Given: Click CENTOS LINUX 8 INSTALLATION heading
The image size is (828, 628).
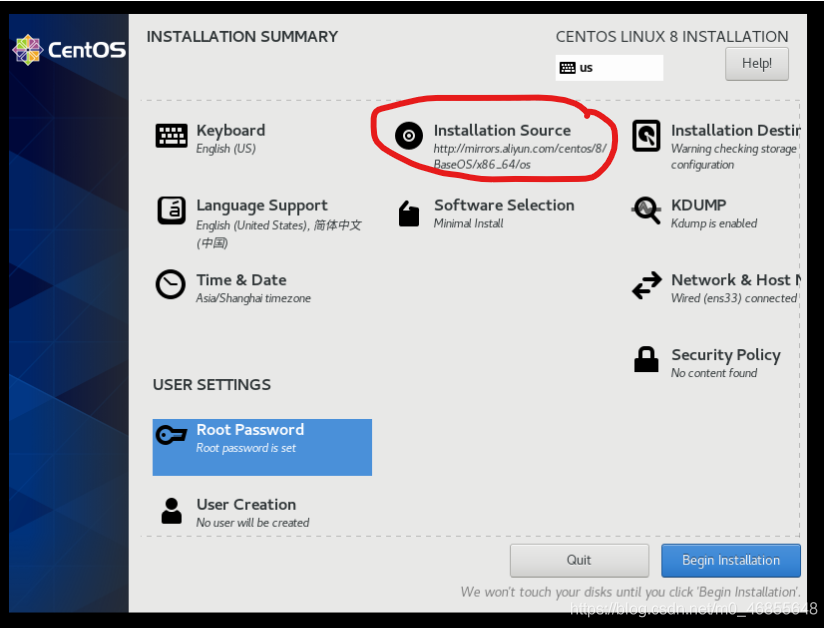Looking at the screenshot, I should click(672, 36).
